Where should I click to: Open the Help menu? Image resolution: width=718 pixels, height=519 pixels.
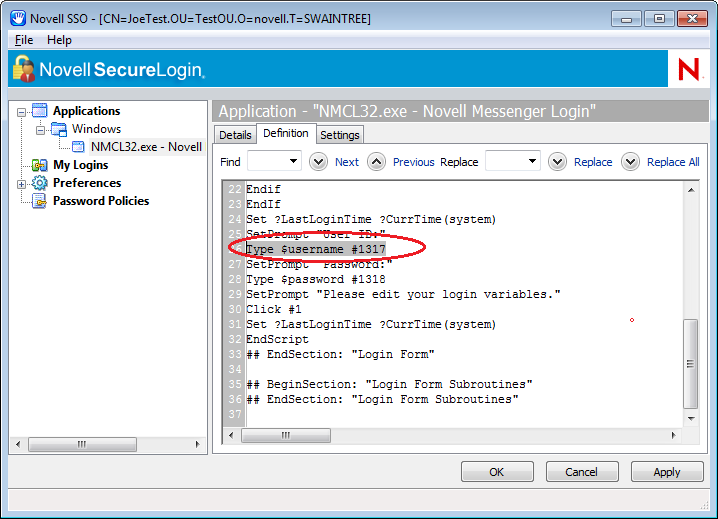click(59, 40)
